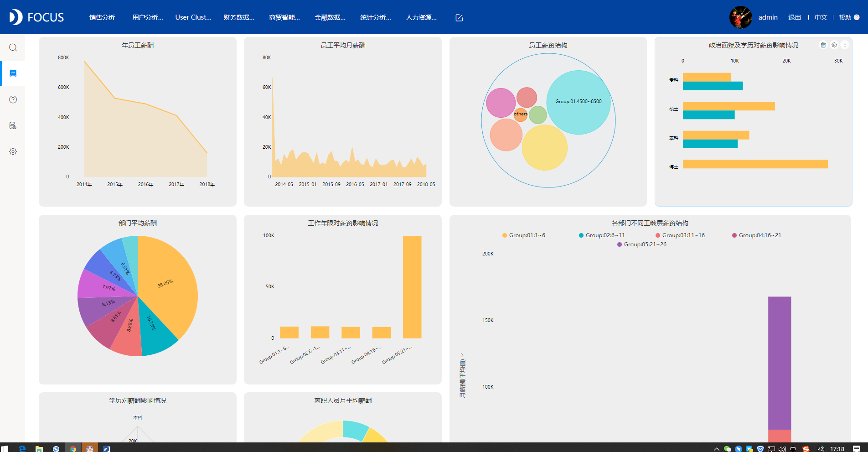868x452 pixels.
Task: Click the 'others' bubble label in 员工薪资结构
Action: pos(521,114)
